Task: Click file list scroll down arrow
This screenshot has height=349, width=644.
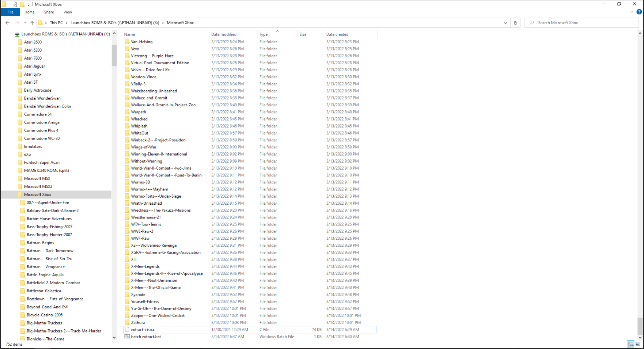Action: click(640, 338)
